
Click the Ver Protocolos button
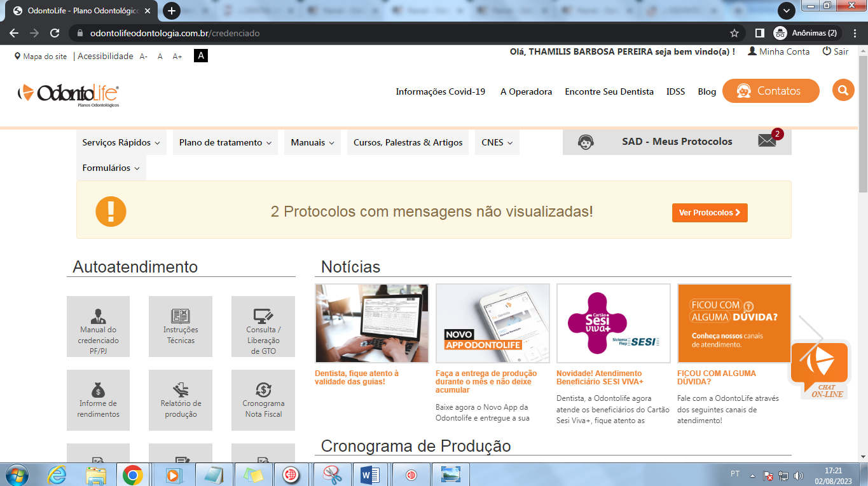point(710,213)
